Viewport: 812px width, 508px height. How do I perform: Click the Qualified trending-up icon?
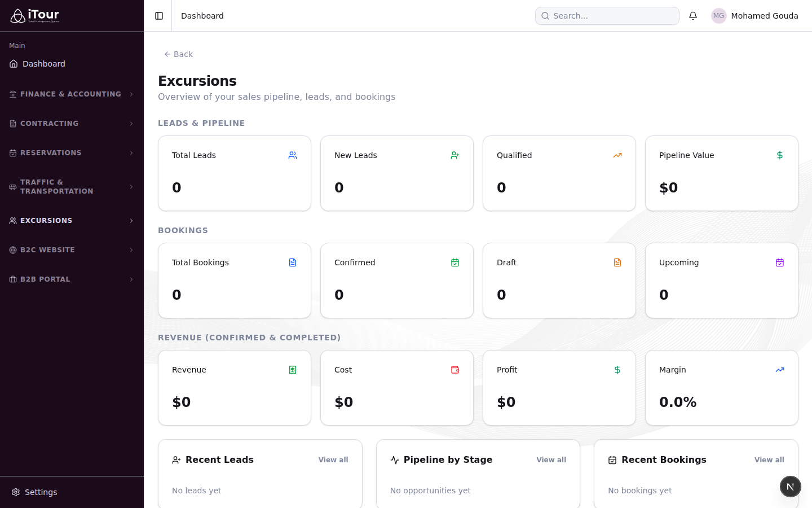click(x=617, y=155)
